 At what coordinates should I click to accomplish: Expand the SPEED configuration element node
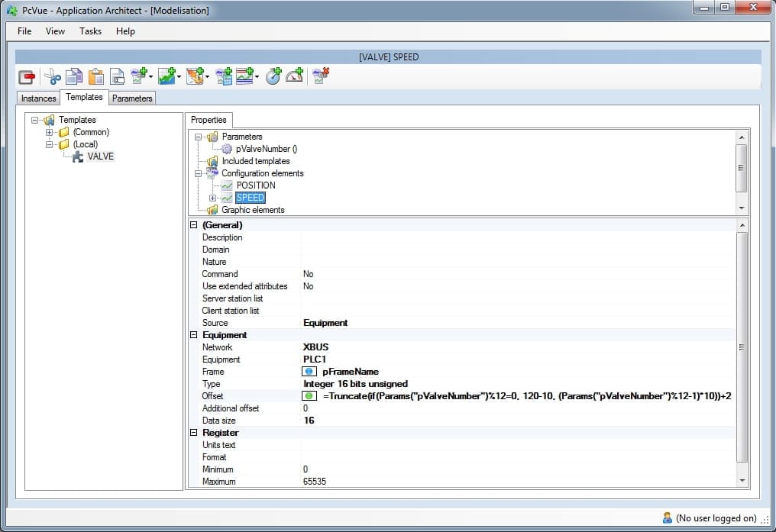(212, 198)
